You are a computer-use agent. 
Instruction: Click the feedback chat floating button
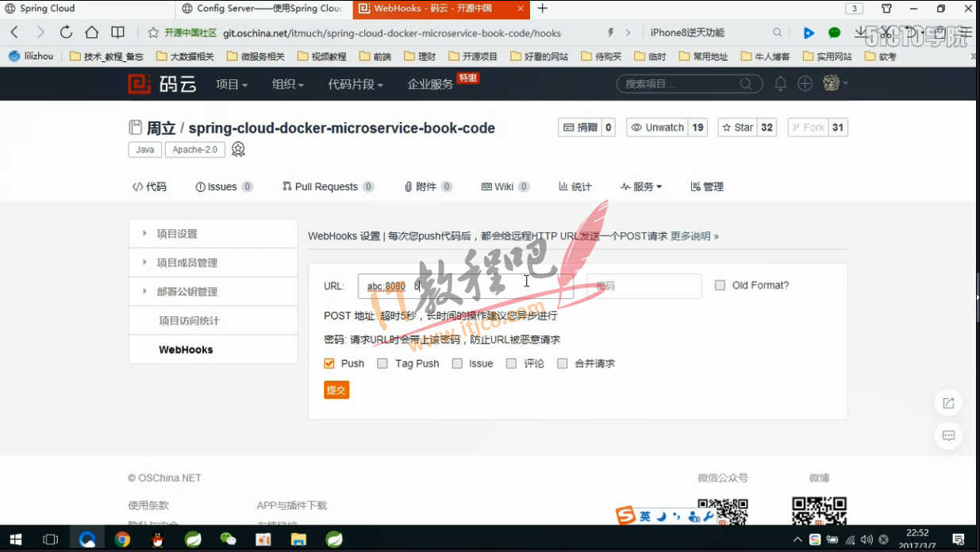coord(948,436)
